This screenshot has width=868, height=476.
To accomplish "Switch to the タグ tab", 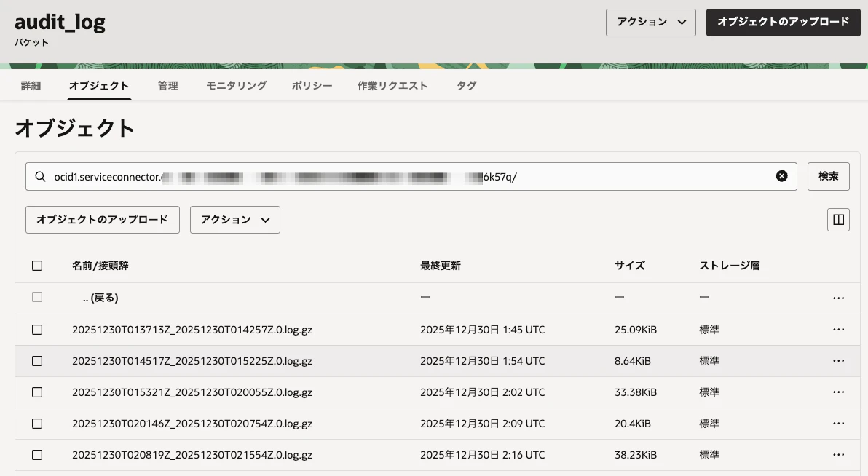I will 467,85.
